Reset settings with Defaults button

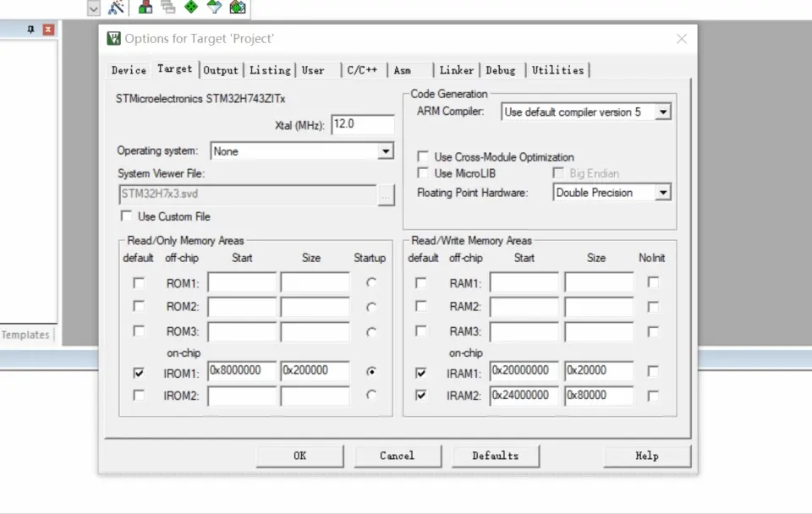495,456
